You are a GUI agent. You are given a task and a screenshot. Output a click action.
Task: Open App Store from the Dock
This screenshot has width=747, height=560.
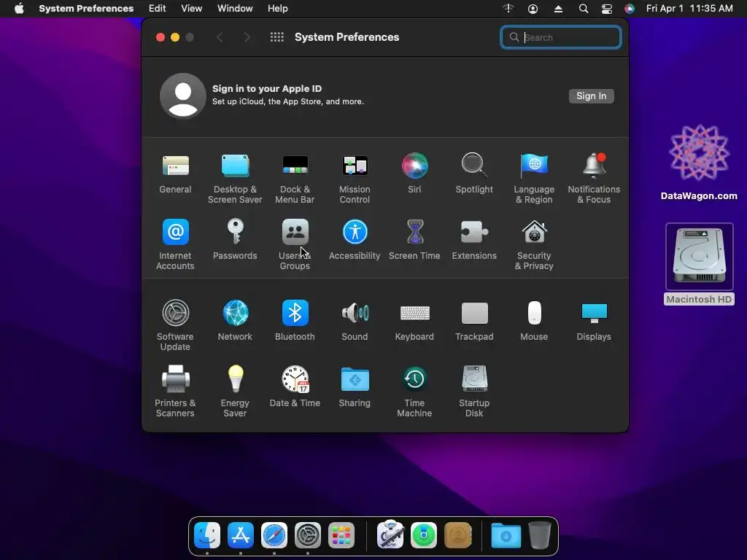click(241, 535)
